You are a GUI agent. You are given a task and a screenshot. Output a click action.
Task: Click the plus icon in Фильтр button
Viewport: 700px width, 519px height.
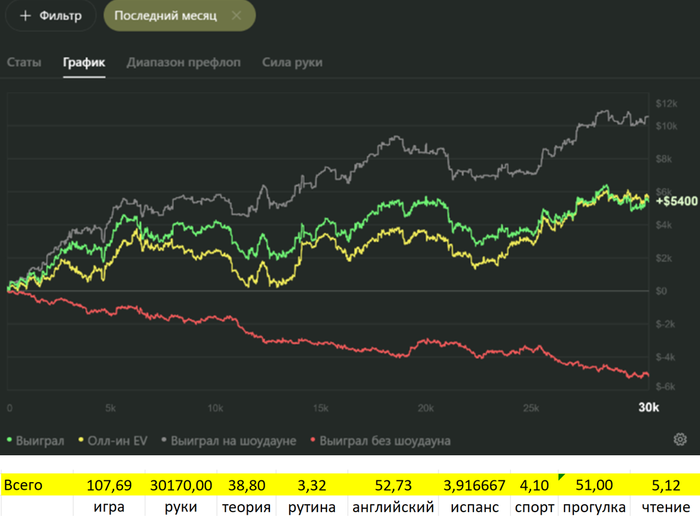[25, 16]
